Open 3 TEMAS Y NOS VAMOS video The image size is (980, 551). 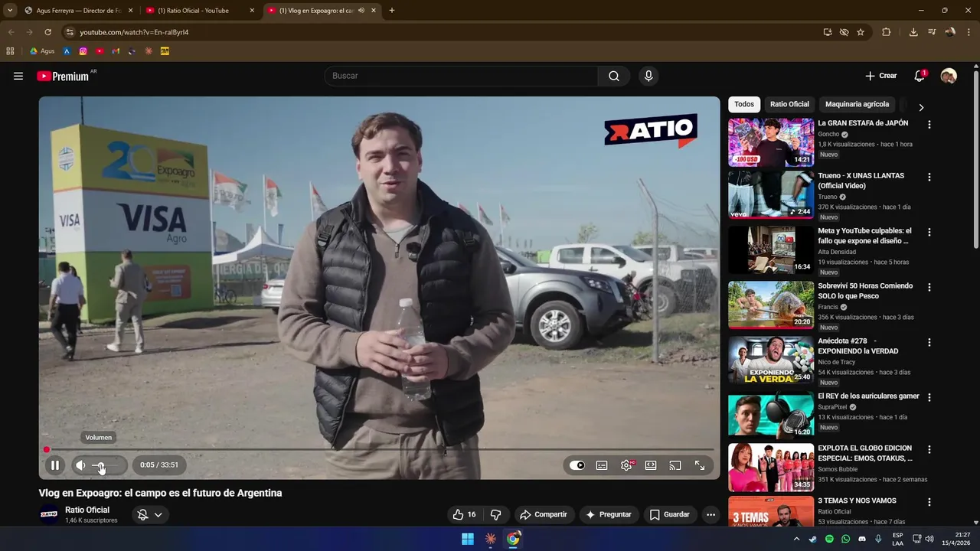[771, 511]
